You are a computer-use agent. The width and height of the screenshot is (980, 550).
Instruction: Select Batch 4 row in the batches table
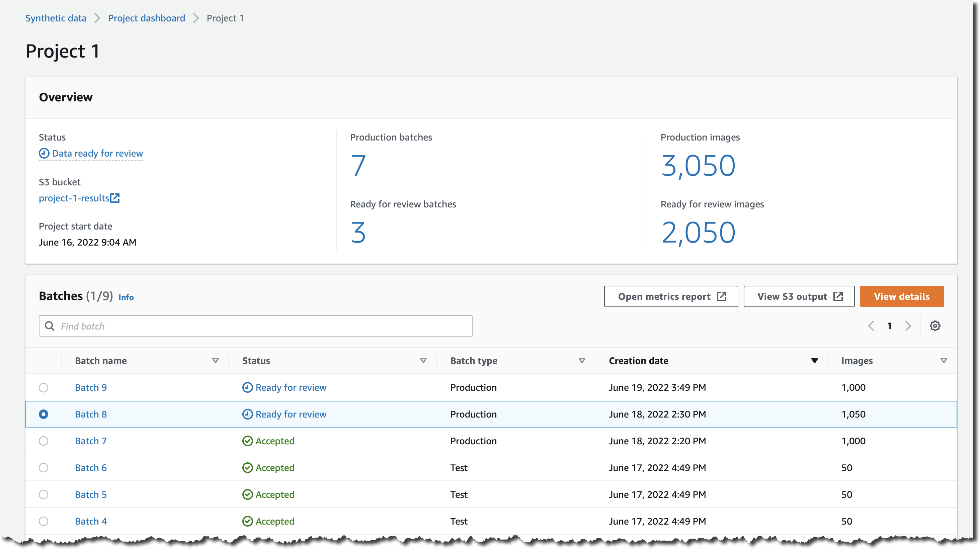coord(44,521)
